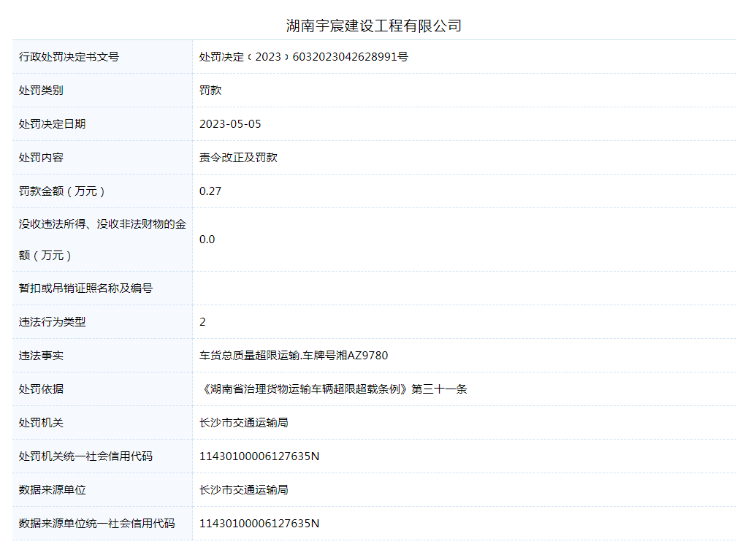Screen dimensions: 756x547
Task: Select the 处罚机关 label
Action: point(41,423)
